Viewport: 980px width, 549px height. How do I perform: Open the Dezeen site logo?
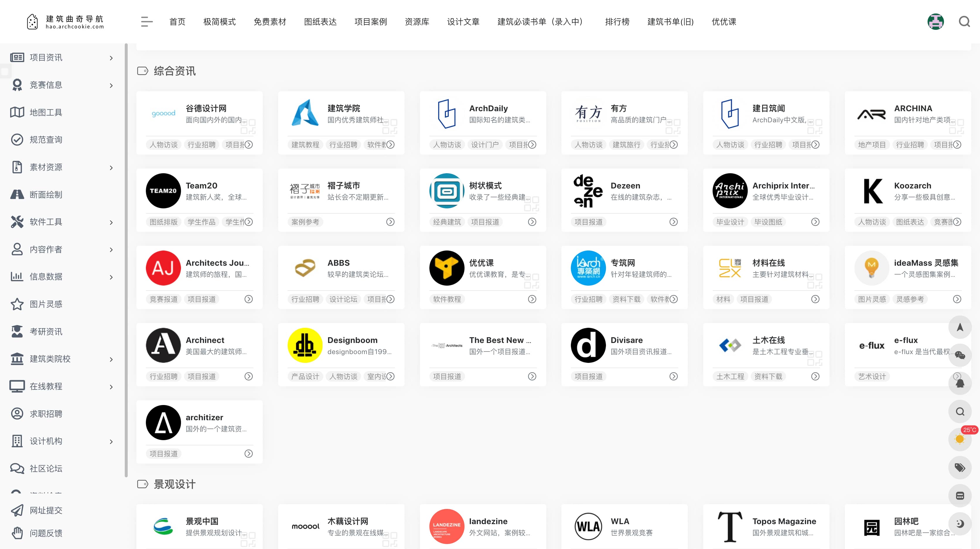[588, 191]
